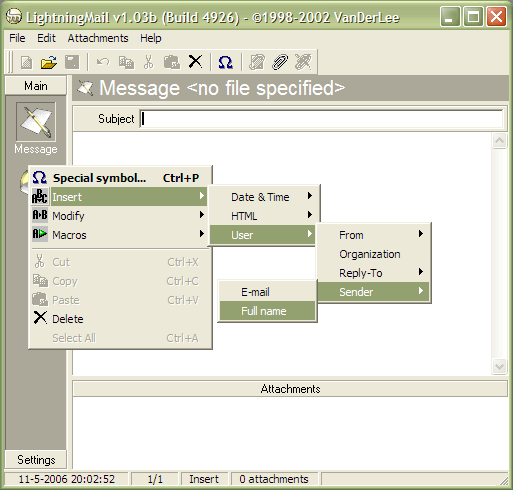Expand the Modify submenu

[120, 216]
